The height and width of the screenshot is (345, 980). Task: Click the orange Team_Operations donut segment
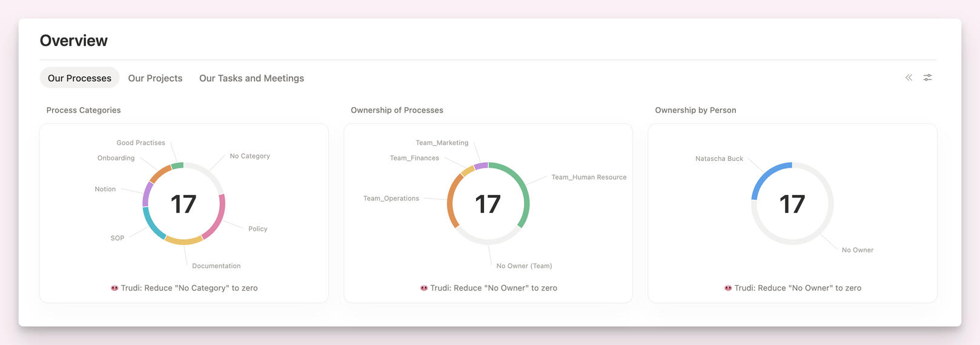pyautogui.click(x=451, y=200)
